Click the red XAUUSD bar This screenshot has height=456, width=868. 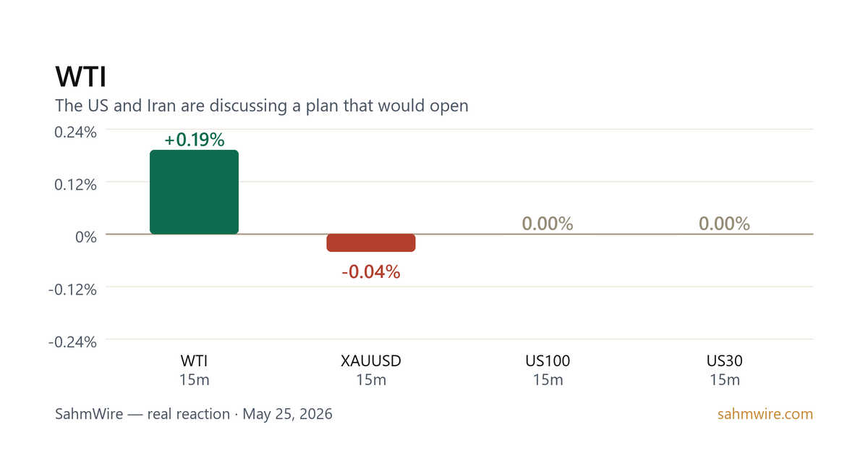pos(371,242)
